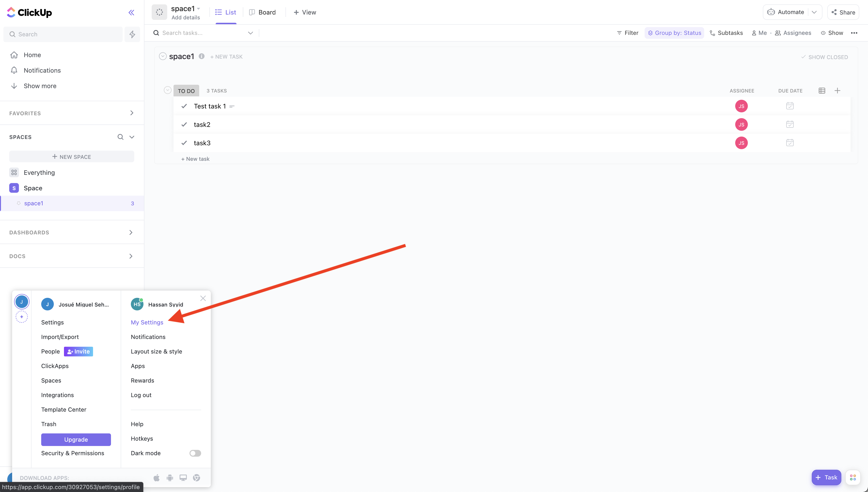Click the due date calendar icon for task2

coord(789,124)
